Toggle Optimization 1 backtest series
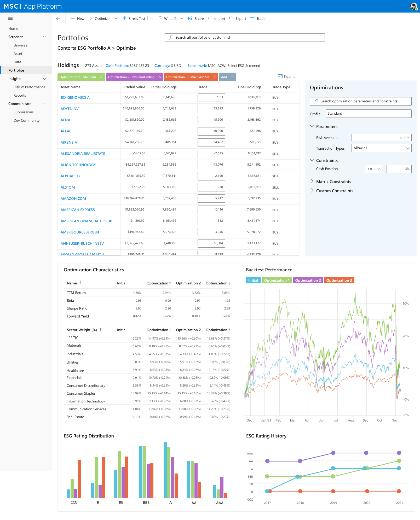 tap(277, 280)
